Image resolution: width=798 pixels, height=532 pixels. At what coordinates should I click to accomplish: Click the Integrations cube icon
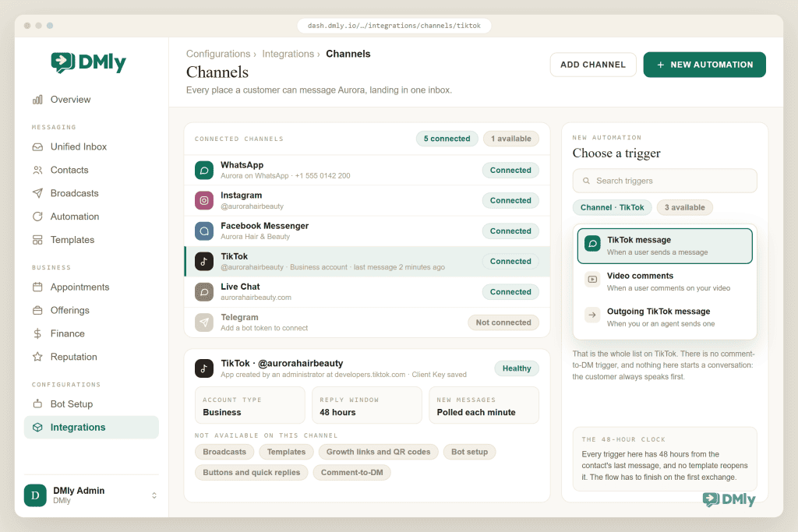coord(37,428)
